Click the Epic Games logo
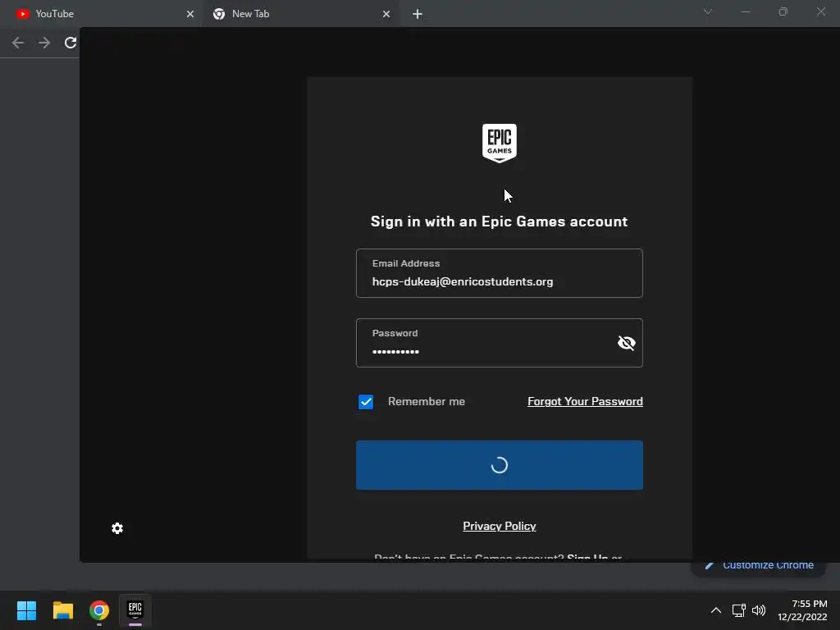The image size is (840, 630). tap(500, 143)
